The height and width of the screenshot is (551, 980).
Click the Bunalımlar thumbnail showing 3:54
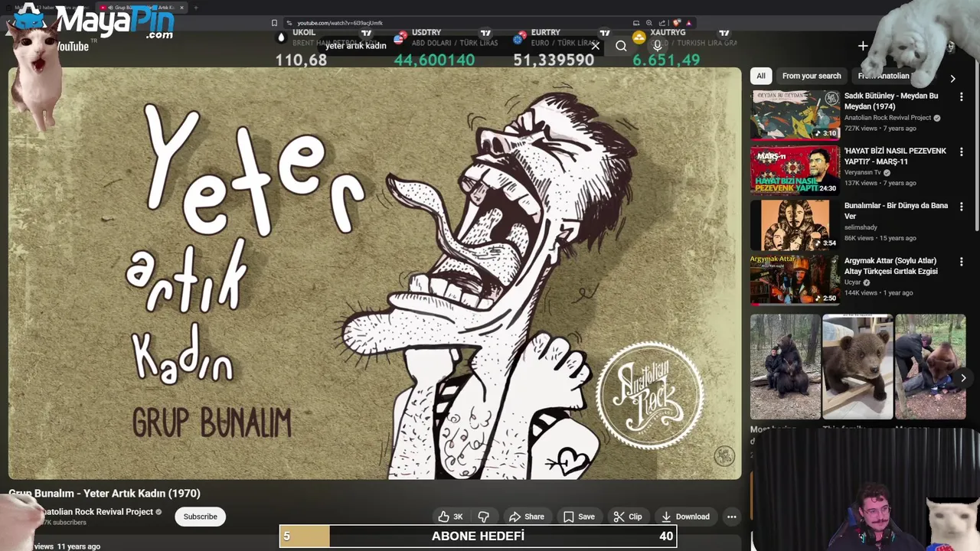[x=795, y=225]
